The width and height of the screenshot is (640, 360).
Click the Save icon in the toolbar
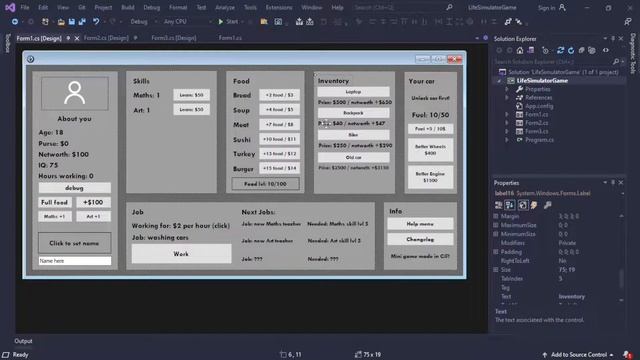(72, 22)
